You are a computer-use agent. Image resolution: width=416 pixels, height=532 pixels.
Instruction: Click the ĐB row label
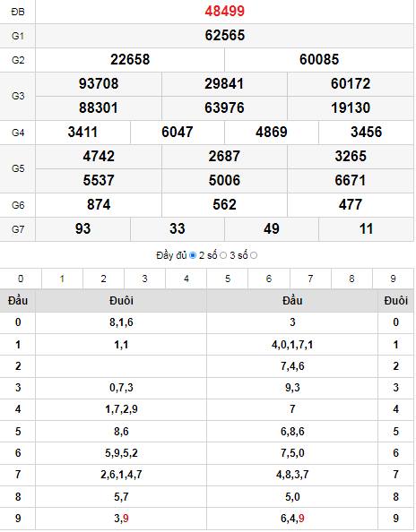point(18,12)
